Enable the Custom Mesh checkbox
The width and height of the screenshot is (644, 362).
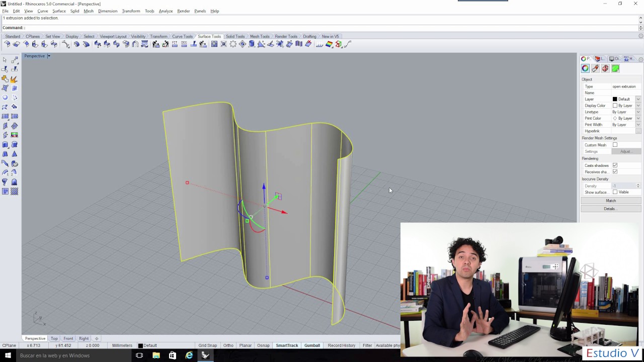pyautogui.click(x=615, y=145)
